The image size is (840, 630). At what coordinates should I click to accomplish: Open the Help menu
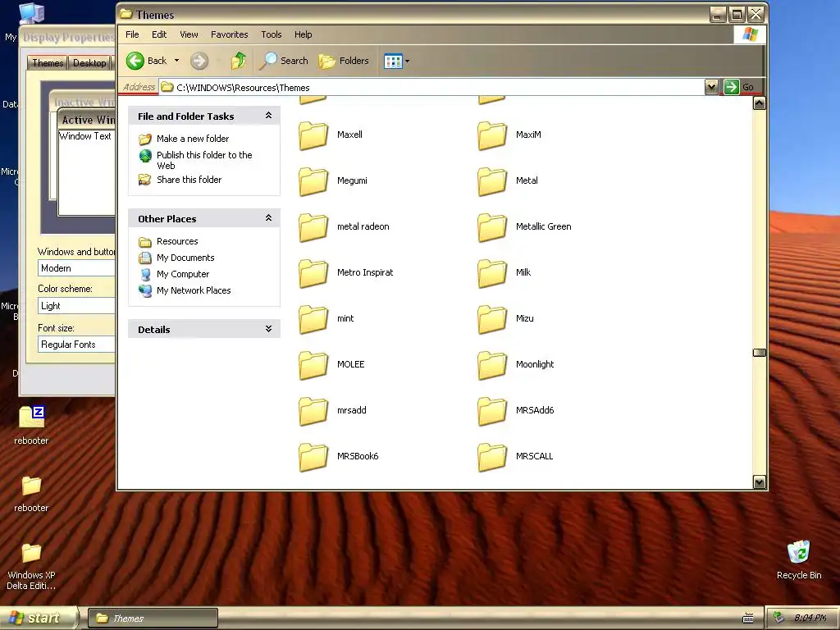coord(303,34)
